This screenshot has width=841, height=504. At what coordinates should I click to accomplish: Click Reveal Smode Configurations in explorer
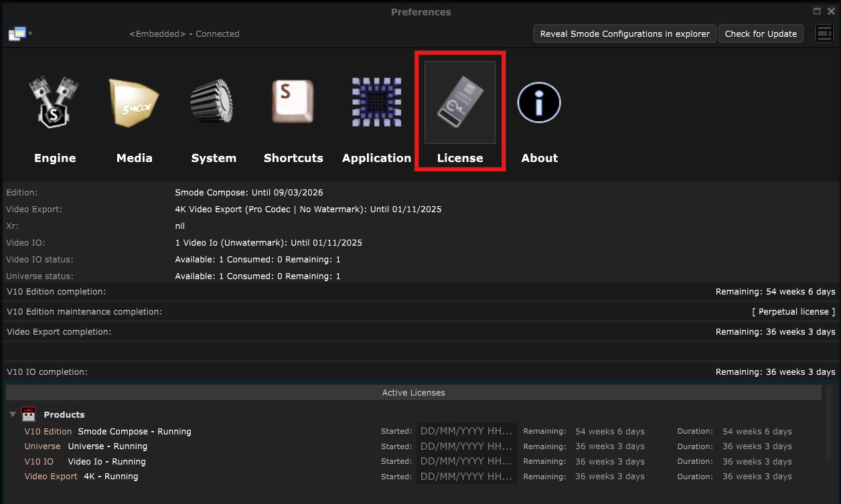point(624,33)
